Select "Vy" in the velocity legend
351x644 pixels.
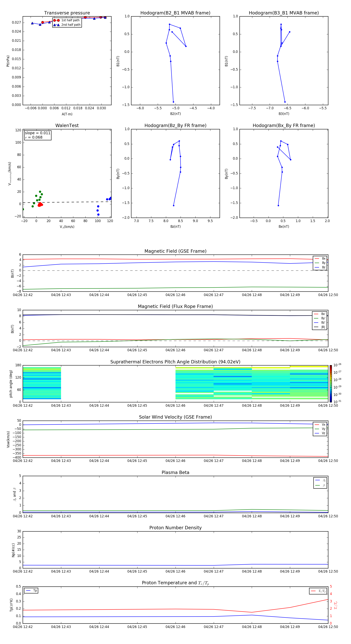tap(320, 429)
